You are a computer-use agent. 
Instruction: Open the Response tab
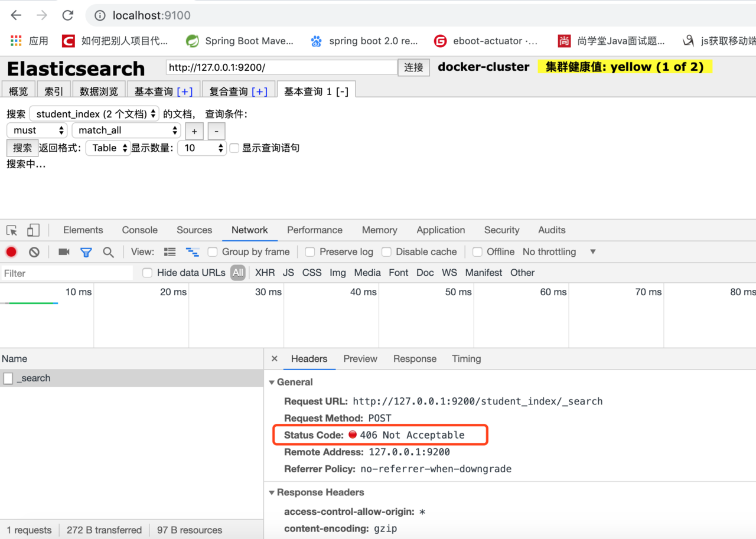[x=415, y=359]
